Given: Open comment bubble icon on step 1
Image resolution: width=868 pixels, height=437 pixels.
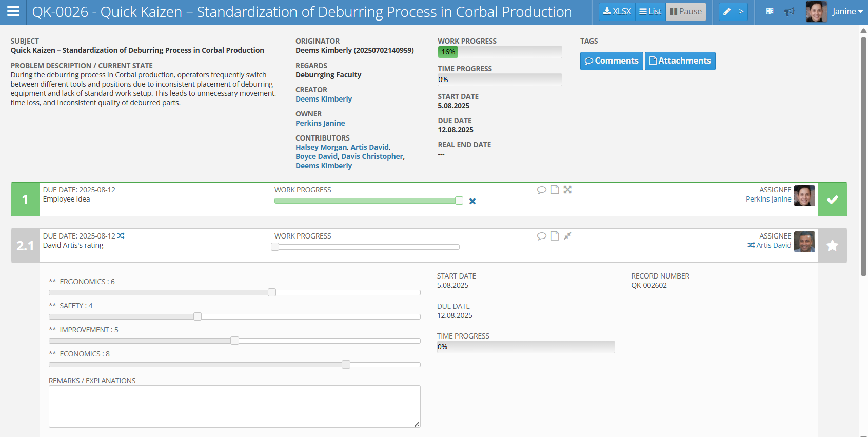Looking at the screenshot, I should (x=541, y=190).
